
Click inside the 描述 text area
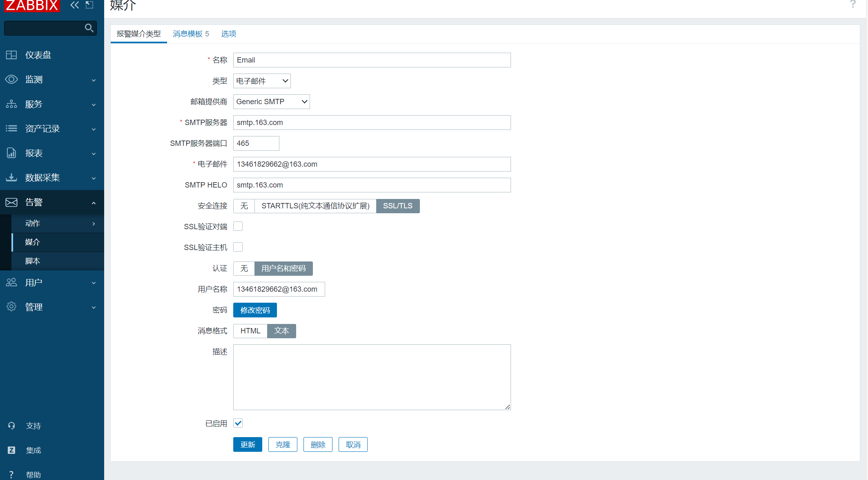click(x=372, y=377)
